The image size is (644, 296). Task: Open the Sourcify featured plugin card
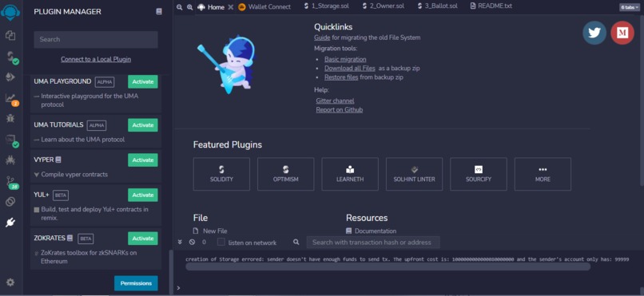[x=479, y=174]
